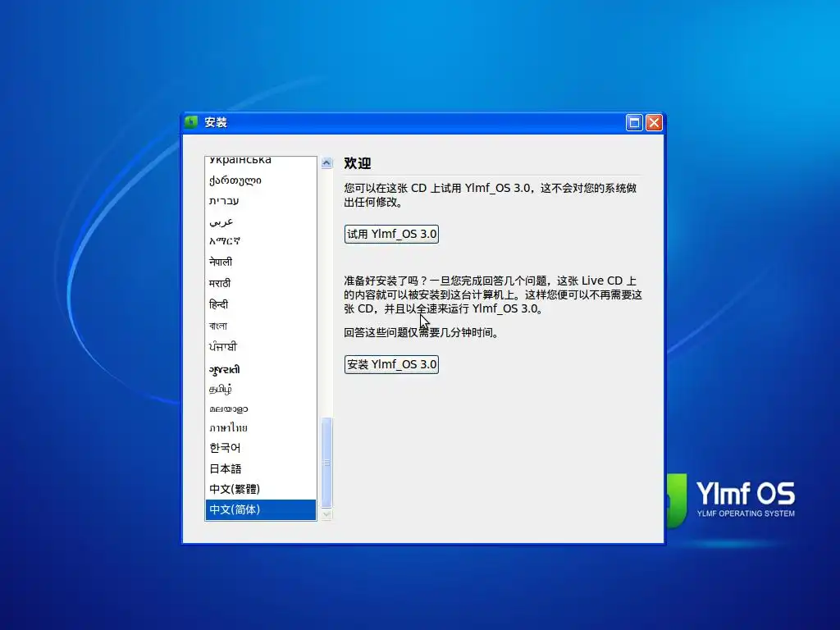Close the 安装 installer window
The image size is (840, 630).
pyautogui.click(x=654, y=123)
